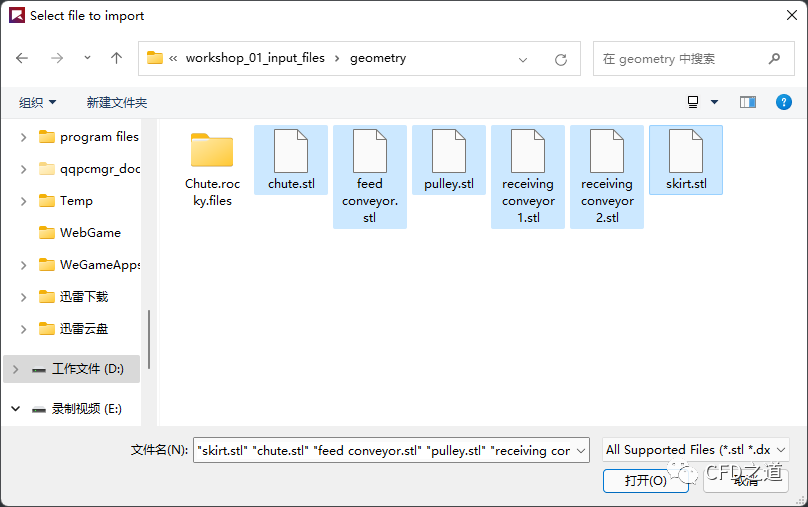Select the chute.stl file
This screenshot has height=507, width=808.
pyautogui.click(x=291, y=160)
